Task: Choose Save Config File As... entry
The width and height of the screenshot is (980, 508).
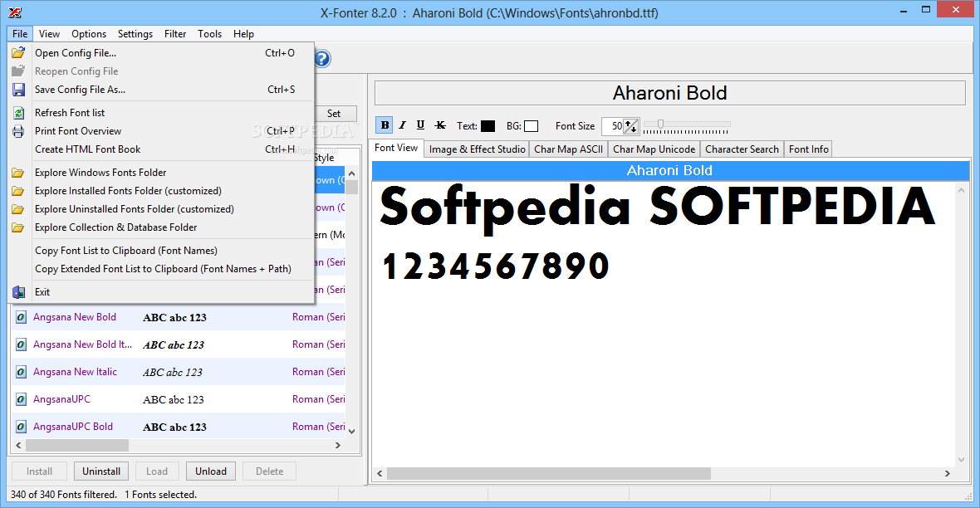Action: pyautogui.click(x=162, y=90)
